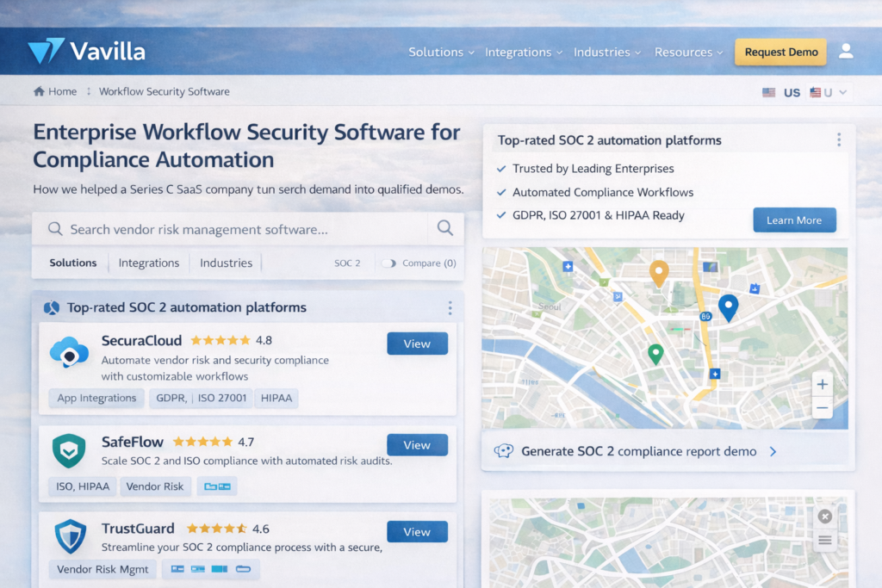This screenshot has width=882, height=588.
Task: Click the green map pin marker
Action: [655, 353]
